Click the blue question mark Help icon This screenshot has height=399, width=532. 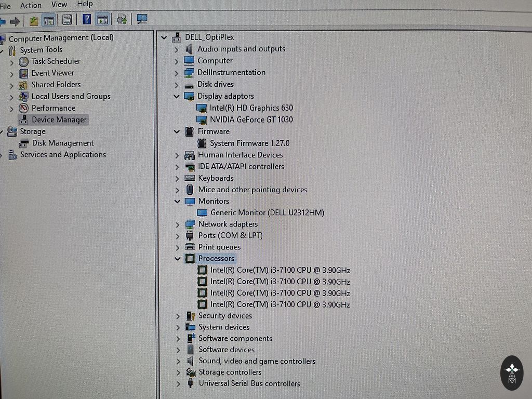point(87,19)
